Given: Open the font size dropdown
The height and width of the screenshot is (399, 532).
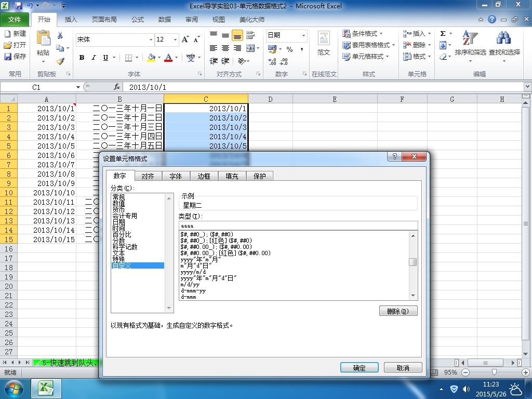Looking at the screenshot, I should coord(175,39).
